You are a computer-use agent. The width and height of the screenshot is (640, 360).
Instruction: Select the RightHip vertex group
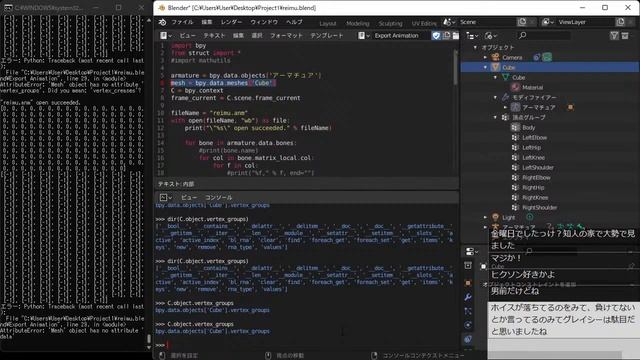(533, 188)
